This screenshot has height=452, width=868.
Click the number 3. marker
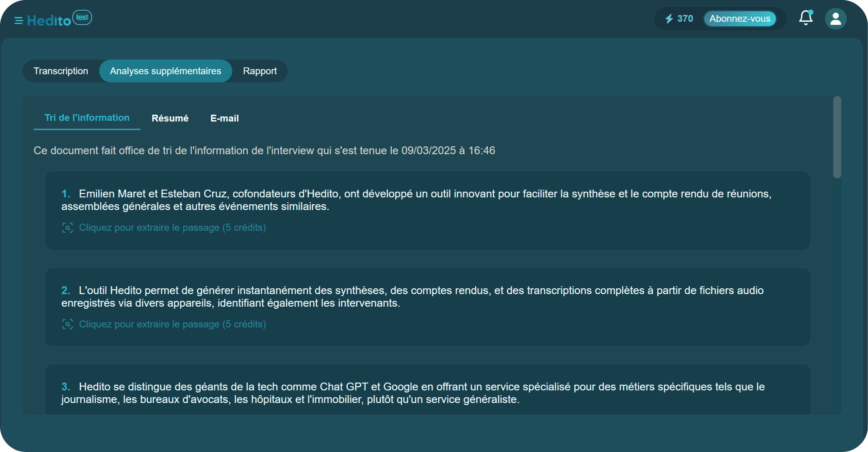click(x=66, y=387)
